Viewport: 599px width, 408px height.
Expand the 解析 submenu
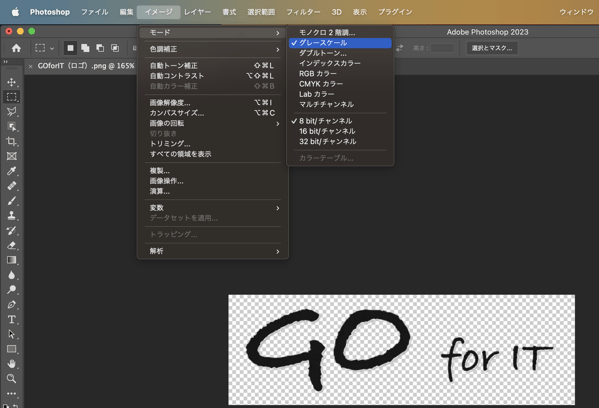pos(213,251)
